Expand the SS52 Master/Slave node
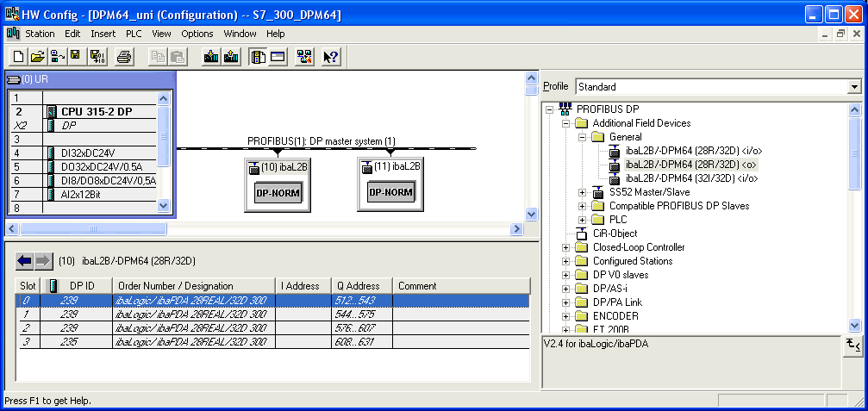Image resolution: width=868 pixels, height=411 pixels. click(x=583, y=192)
